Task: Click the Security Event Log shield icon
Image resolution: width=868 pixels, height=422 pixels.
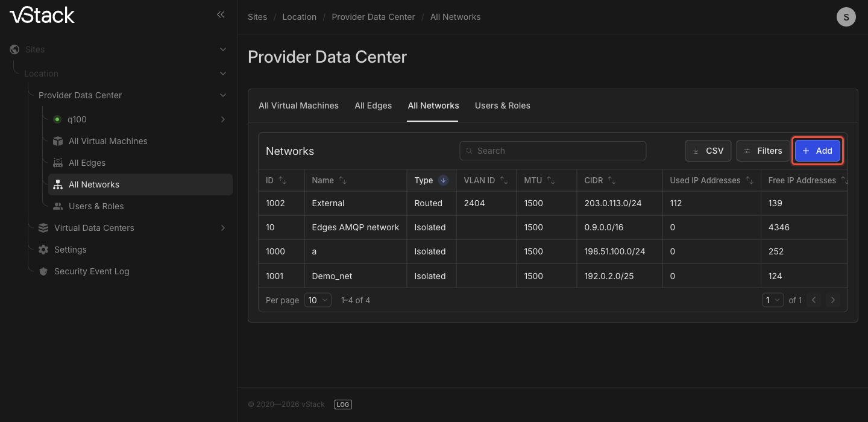Action: (43, 271)
